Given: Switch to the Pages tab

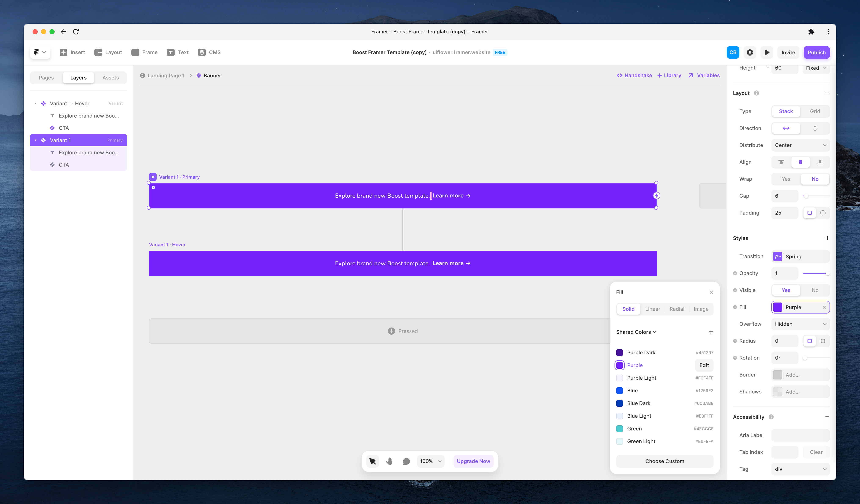Looking at the screenshot, I should (x=46, y=78).
